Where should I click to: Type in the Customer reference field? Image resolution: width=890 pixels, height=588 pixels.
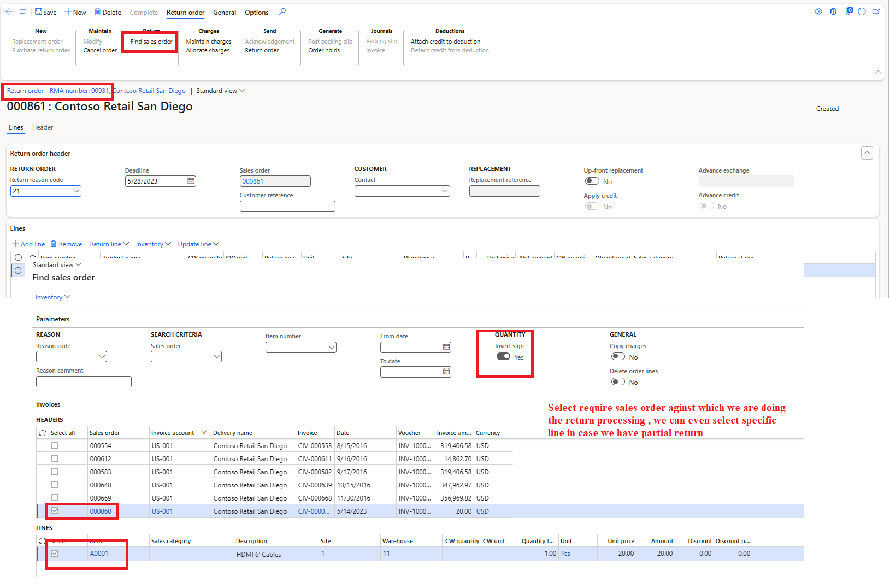click(x=287, y=206)
